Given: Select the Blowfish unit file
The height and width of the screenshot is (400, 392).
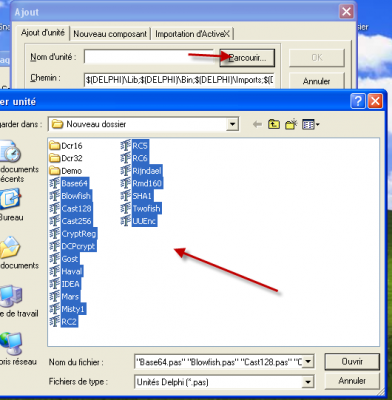Looking at the screenshot, I should 70,196.
